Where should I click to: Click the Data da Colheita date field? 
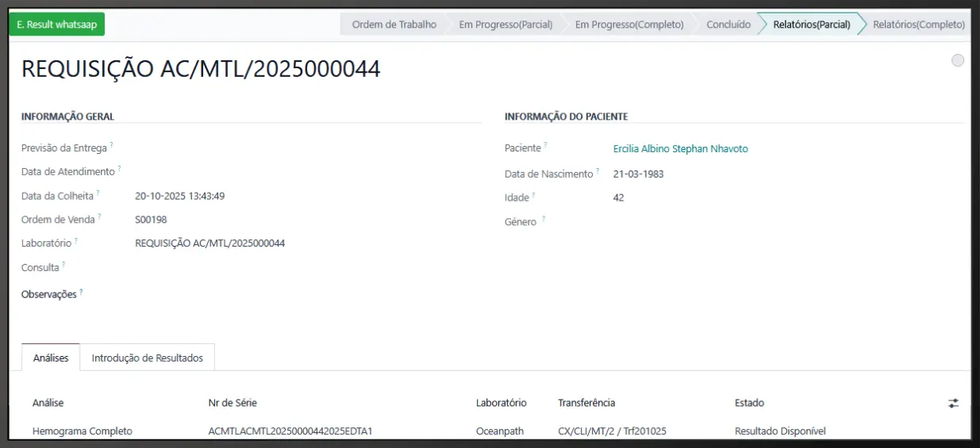179,196
